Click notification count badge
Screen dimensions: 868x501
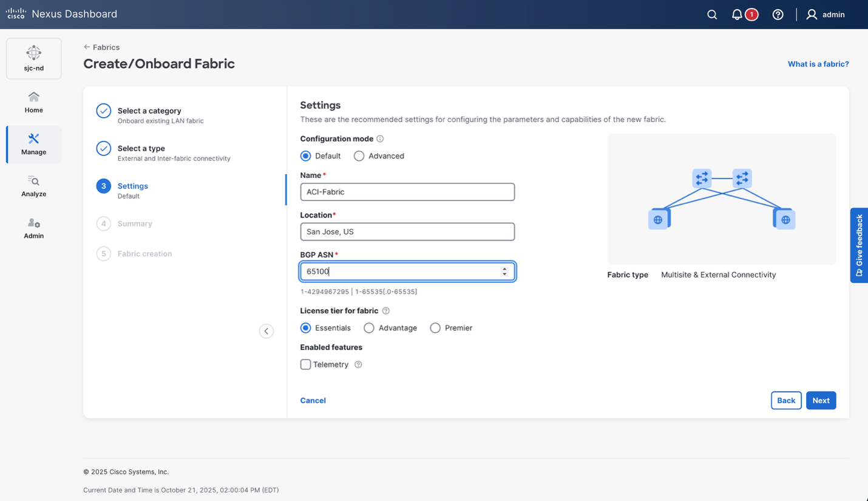[x=751, y=15]
